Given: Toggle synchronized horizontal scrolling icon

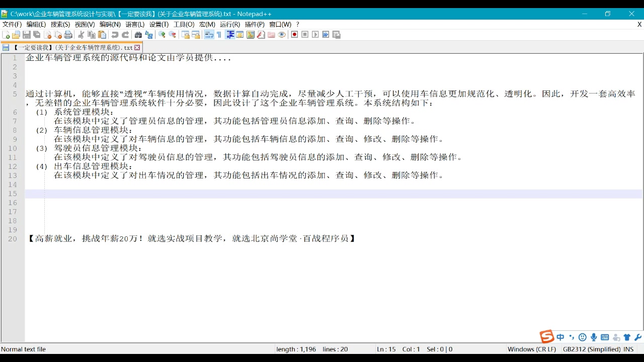Looking at the screenshot, I should click(x=196, y=35).
